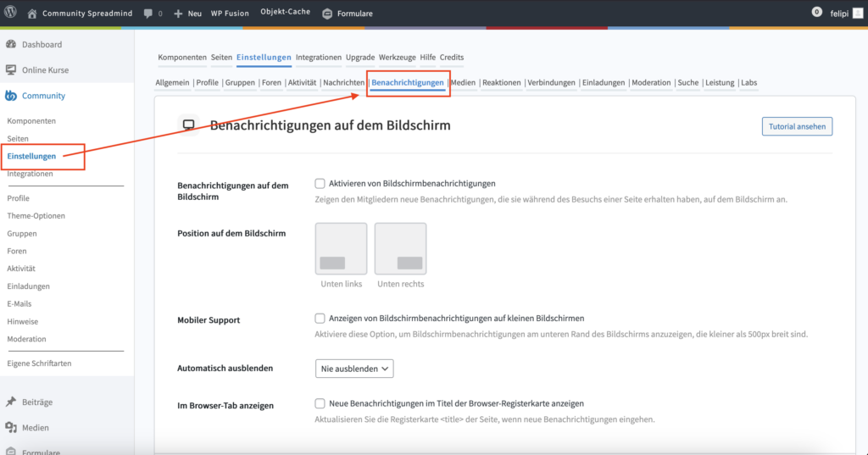The width and height of the screenshot is (868, 455).
Task: Open the Neu menu in admin bar
Action: (x=187, y=14)
